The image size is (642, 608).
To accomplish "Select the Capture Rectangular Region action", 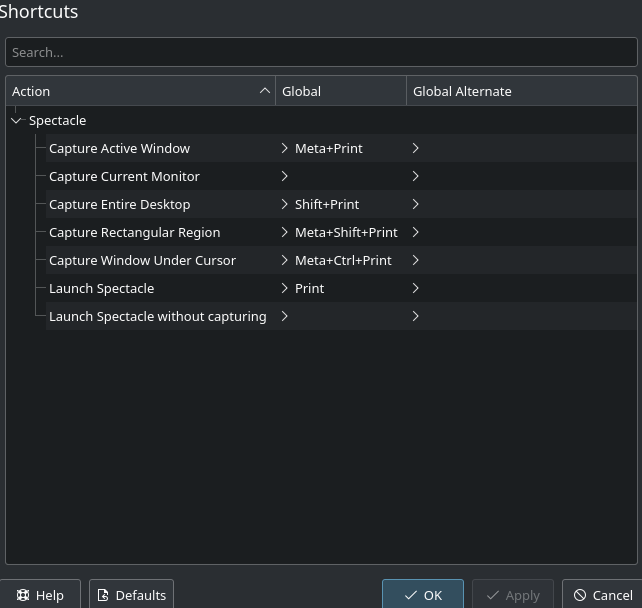I will click(x=135, y=233).
